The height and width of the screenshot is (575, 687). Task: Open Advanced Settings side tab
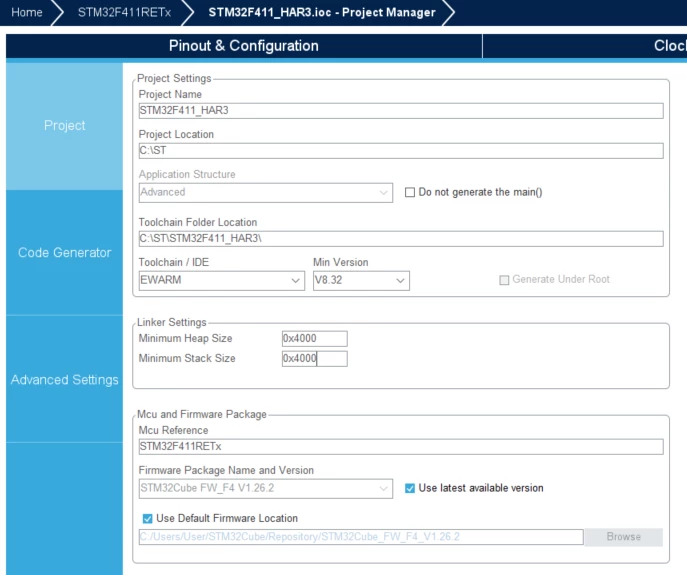pyautogui.click(x=64, y=380)
